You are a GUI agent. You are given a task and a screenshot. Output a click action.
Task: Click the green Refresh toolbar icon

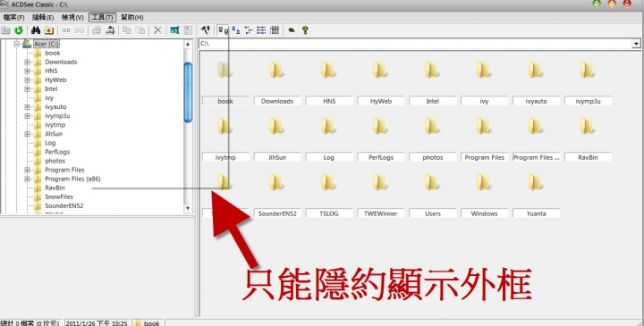click(19, 30)
